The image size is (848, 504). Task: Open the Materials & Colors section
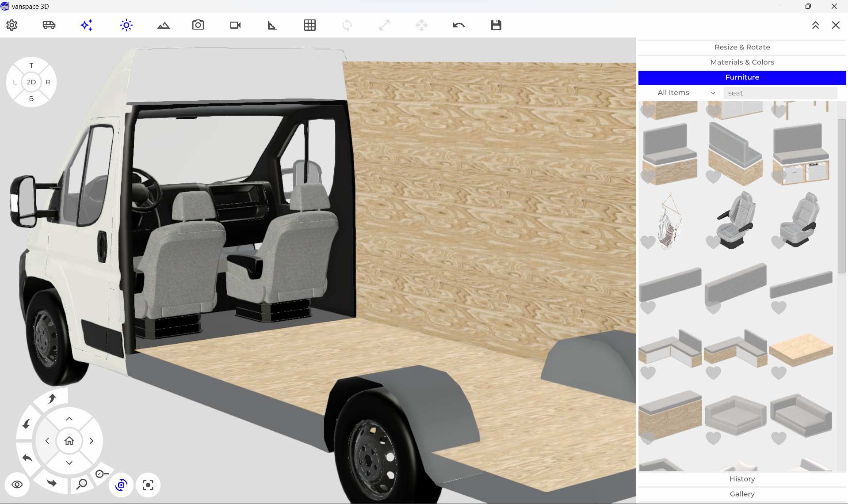[742, 62]
